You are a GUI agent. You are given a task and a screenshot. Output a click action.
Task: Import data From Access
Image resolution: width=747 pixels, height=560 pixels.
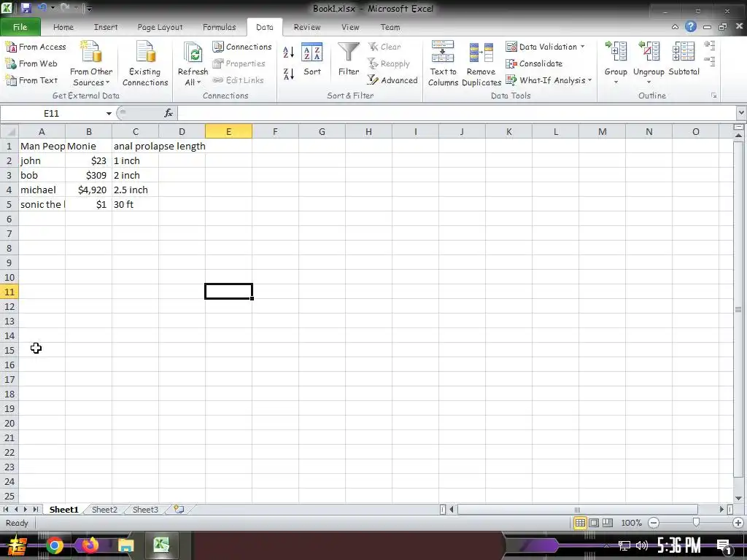point(35,47)
